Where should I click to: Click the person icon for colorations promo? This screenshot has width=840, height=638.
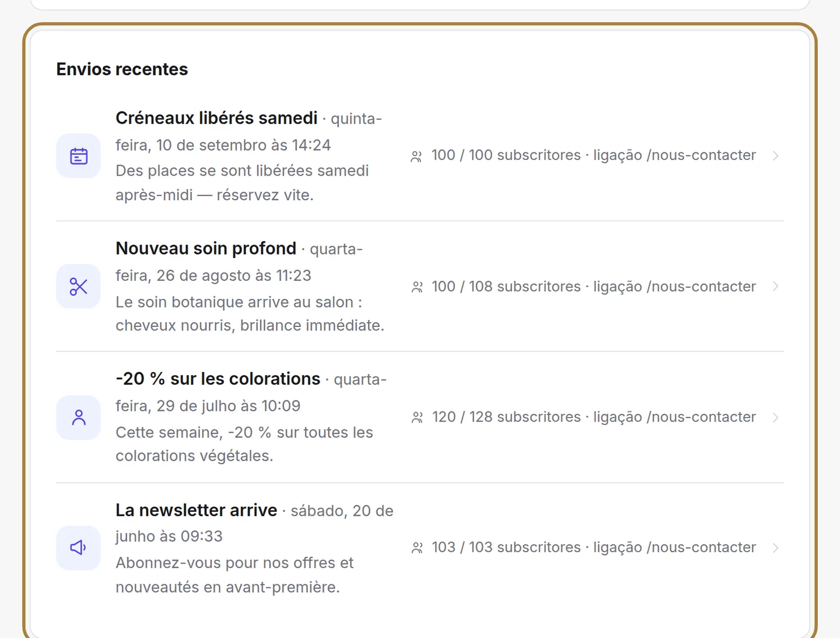(79, 417)
